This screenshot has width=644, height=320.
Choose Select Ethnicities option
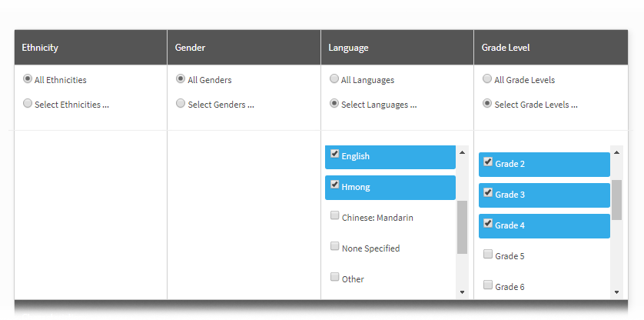28,104
